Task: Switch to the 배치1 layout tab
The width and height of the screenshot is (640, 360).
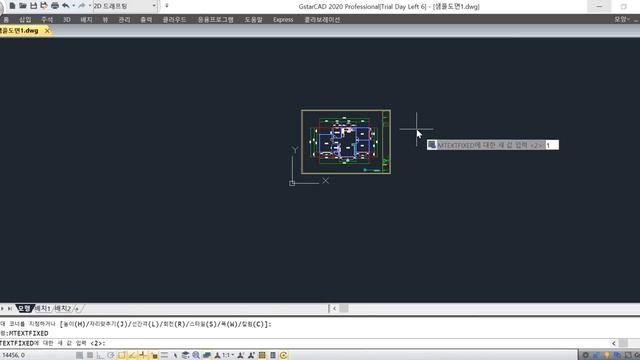Action: [x=42, y=309]
